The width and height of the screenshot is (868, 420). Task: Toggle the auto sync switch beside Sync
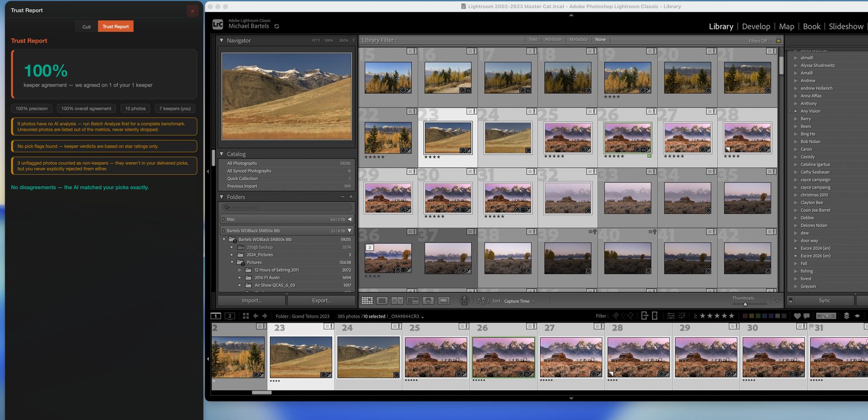coord(790,300)
